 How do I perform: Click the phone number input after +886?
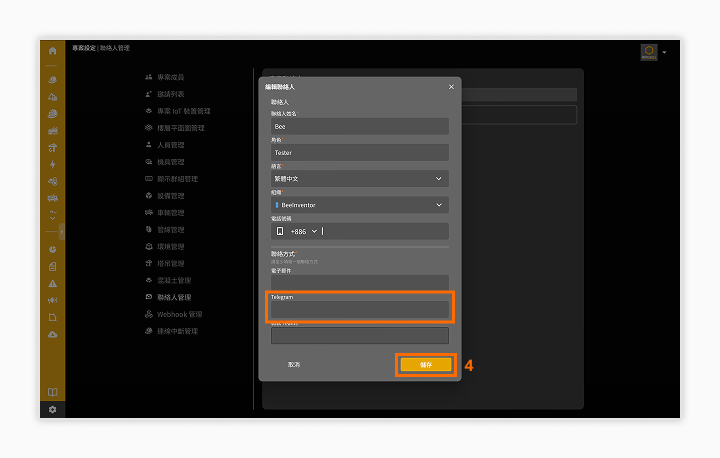[x=384, y=232]
